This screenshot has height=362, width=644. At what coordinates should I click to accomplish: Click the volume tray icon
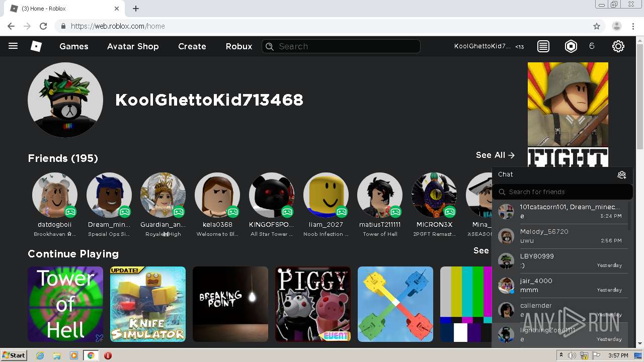coord(572,355)
